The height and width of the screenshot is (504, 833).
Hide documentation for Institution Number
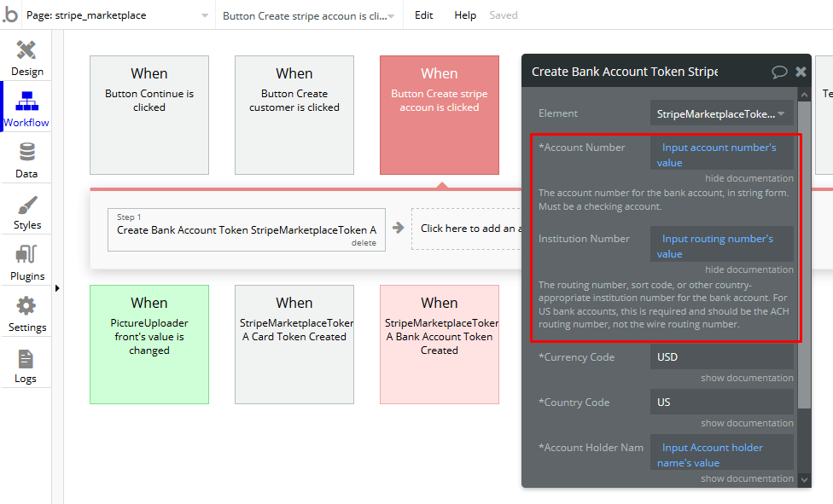749,269
